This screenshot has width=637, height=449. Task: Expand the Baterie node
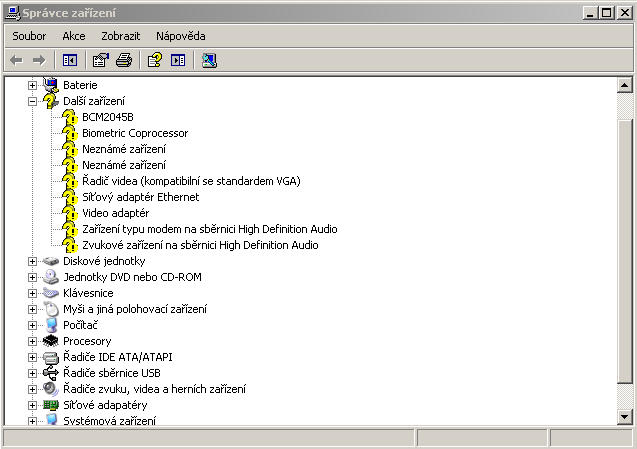(x=32, y=85)
